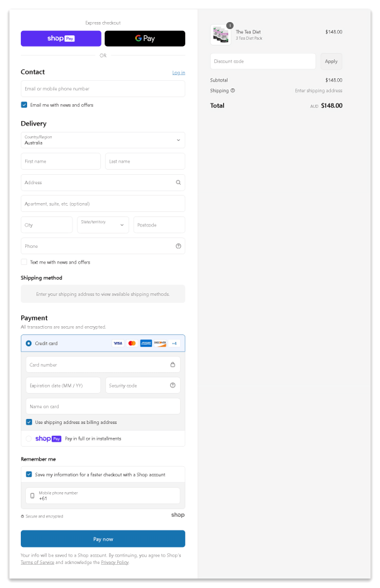Expand the State/territory dropdown
This screenshot has width=380, height=588.
tap(103, 225)
